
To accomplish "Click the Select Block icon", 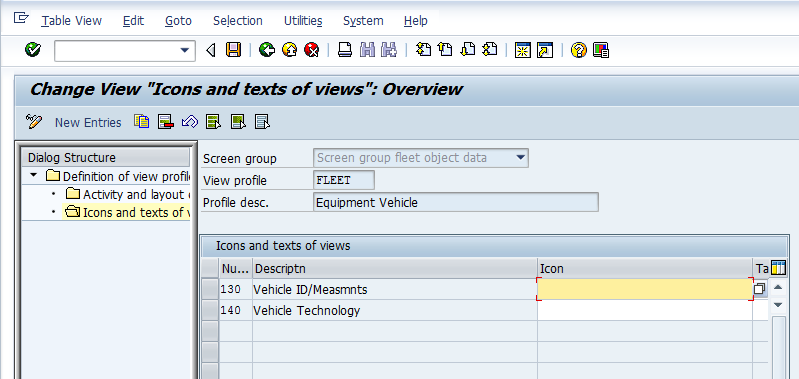I will [x=238, y=122].
